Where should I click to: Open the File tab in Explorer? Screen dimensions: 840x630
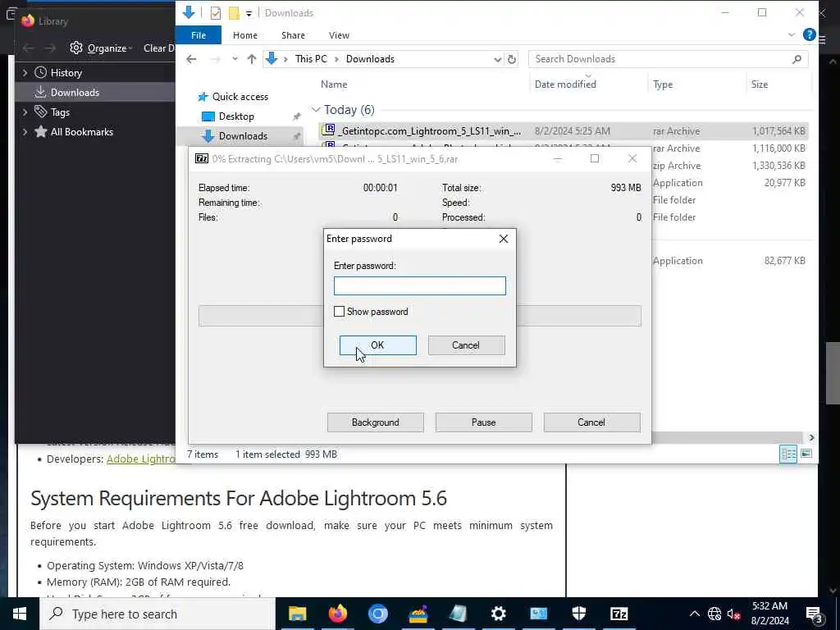pyautogui.click(x=199, y=35)
